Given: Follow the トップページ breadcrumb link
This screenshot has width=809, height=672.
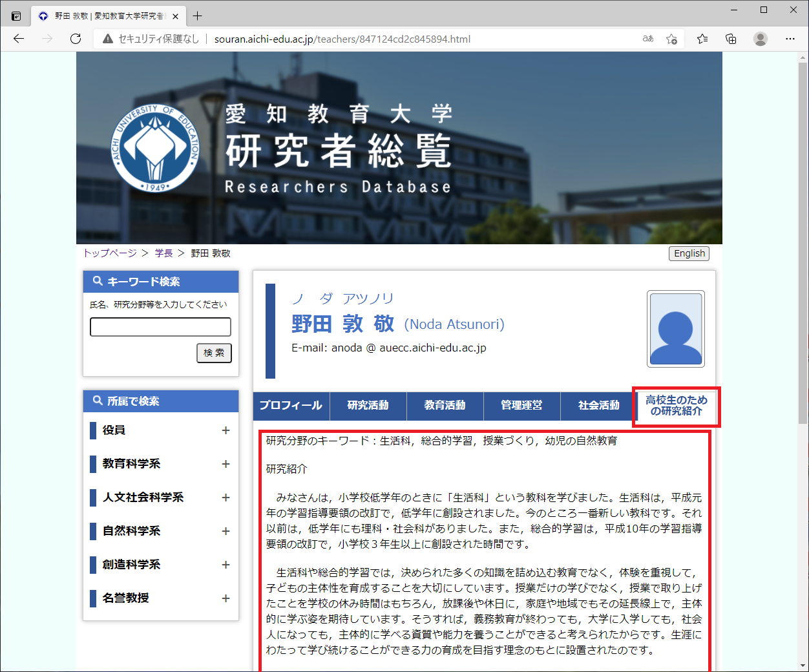Looking at the screenshot, I should coord(110,253).
